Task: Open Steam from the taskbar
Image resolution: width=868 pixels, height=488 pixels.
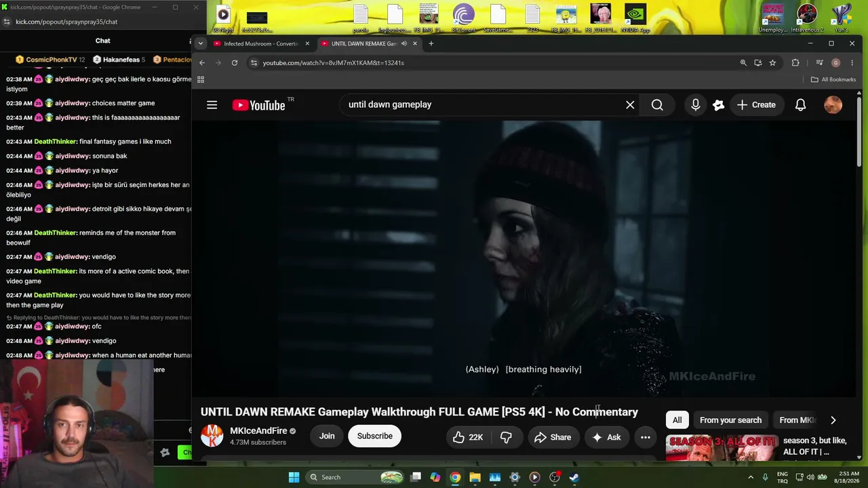Action: tap(574, 477)
